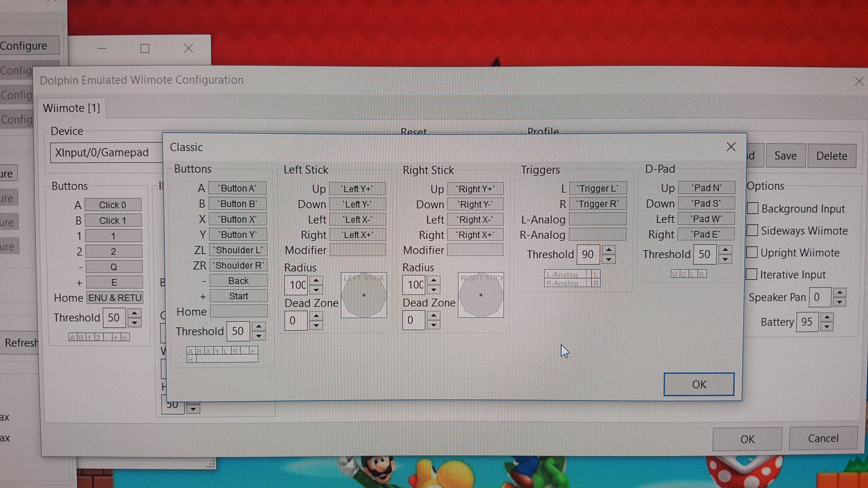The height and width of the screenshot is (488, 868).
Task: Increase Right Stick Dead Zone value
Action: [x=434, y=315]
